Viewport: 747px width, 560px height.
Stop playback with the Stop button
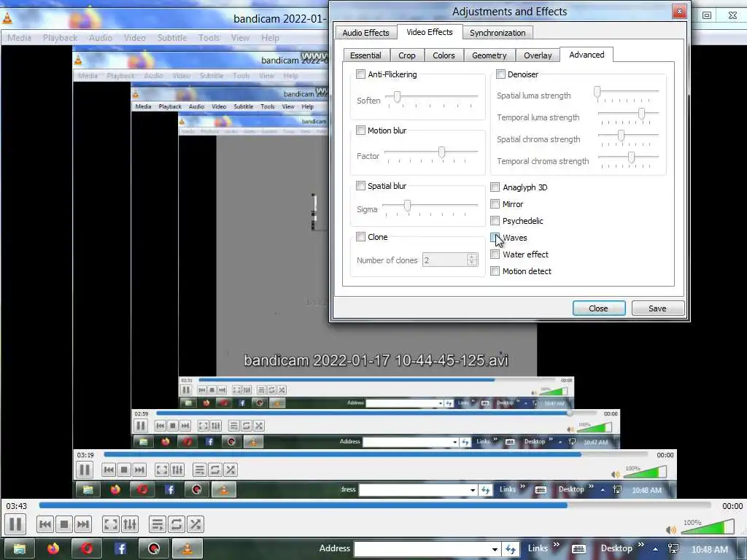tap(64, 525)
